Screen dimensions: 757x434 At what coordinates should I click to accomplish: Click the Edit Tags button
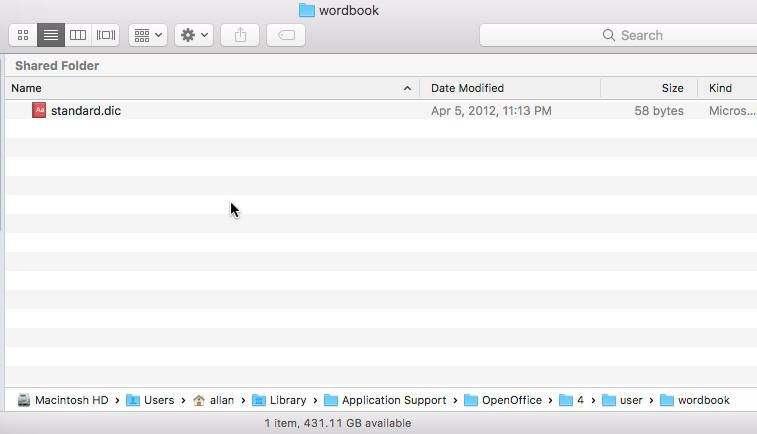tap(286, 35)
